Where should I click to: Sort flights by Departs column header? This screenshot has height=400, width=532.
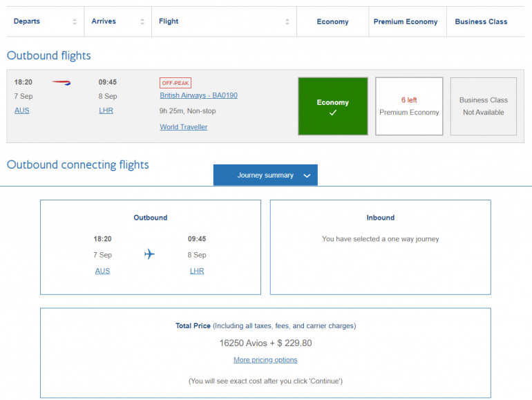[27, 21]
